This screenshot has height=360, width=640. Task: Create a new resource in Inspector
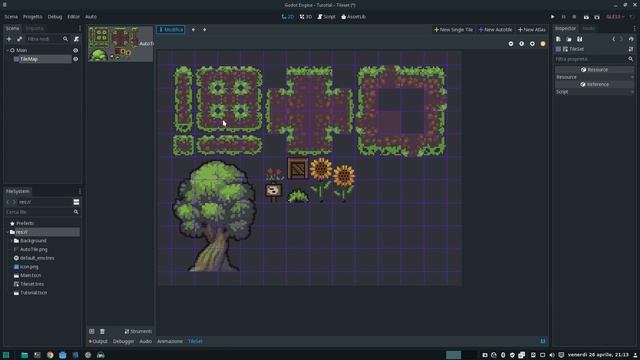(558, 39)
